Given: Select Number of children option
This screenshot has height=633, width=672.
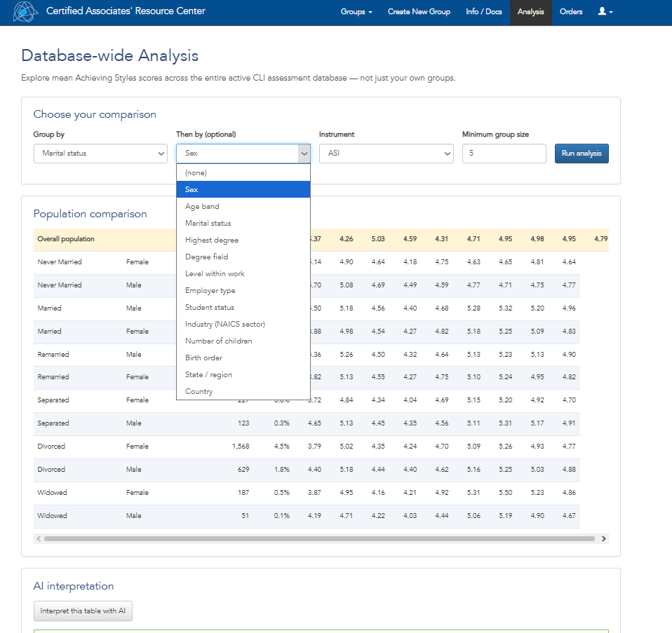Looking at the screenshot, I should [x=243, y=341].
